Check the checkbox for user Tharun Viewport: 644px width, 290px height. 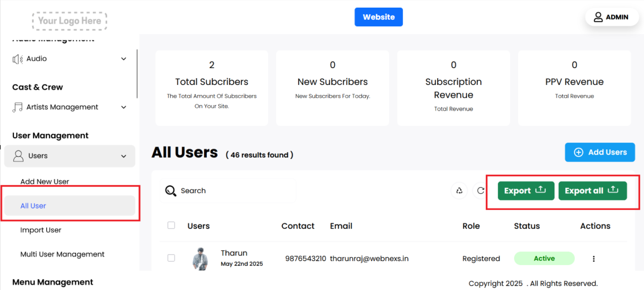[171, 258]
